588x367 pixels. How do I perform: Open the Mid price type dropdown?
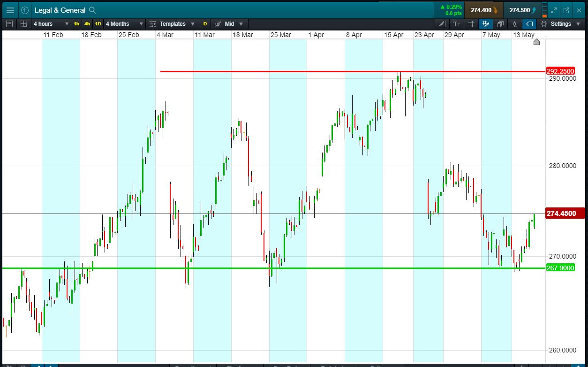[x=229, y=23]
